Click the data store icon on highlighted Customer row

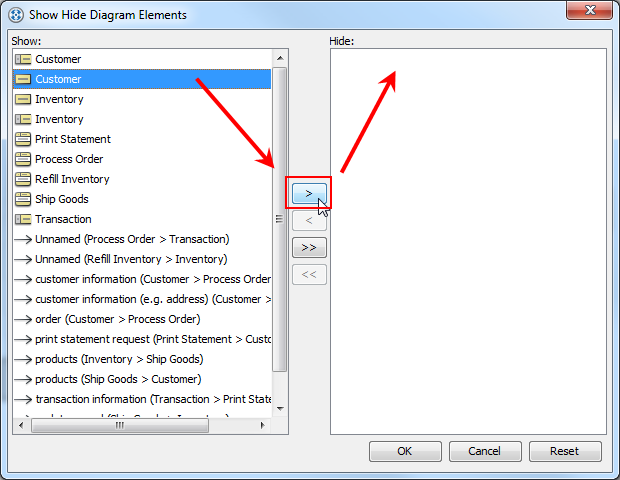click(23, 79)
